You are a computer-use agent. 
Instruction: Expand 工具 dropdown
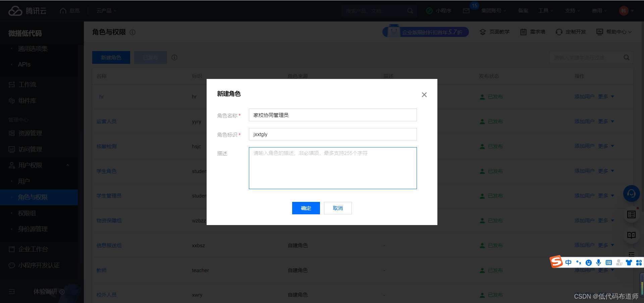[546, 11]
